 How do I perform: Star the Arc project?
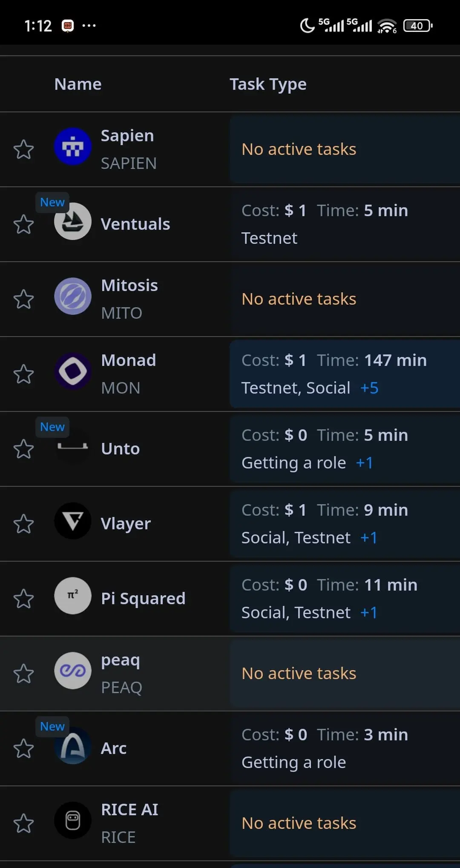point(23,748)
